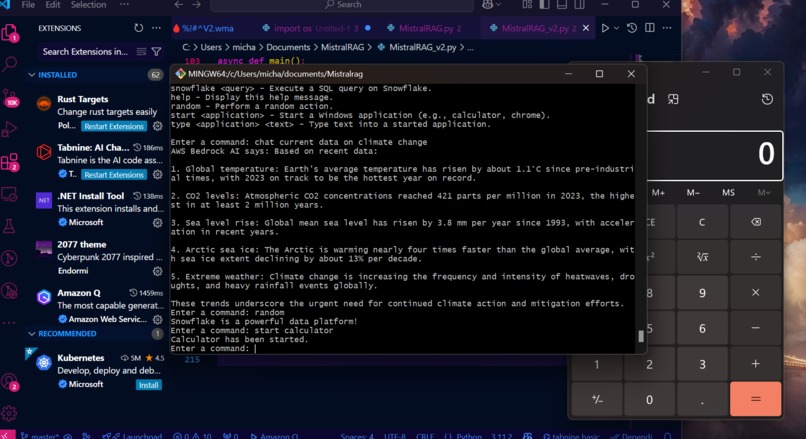Open the Testing flask icon
Viewport: 806px width, 439px height.
(10, 226)
